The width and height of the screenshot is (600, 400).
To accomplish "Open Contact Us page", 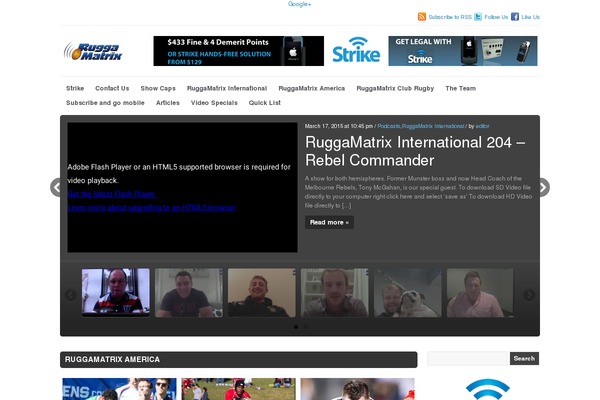I will 112,88.
